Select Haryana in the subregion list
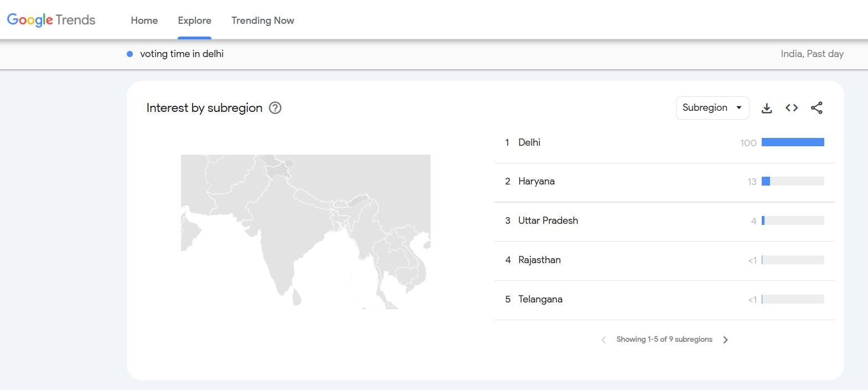868x390 pixels. coord(536,181)
